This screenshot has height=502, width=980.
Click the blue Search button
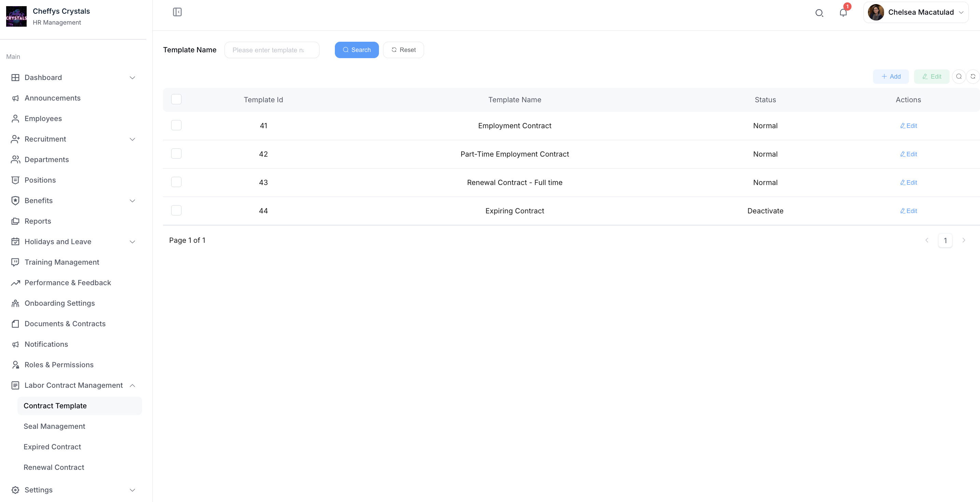[356, 50]
